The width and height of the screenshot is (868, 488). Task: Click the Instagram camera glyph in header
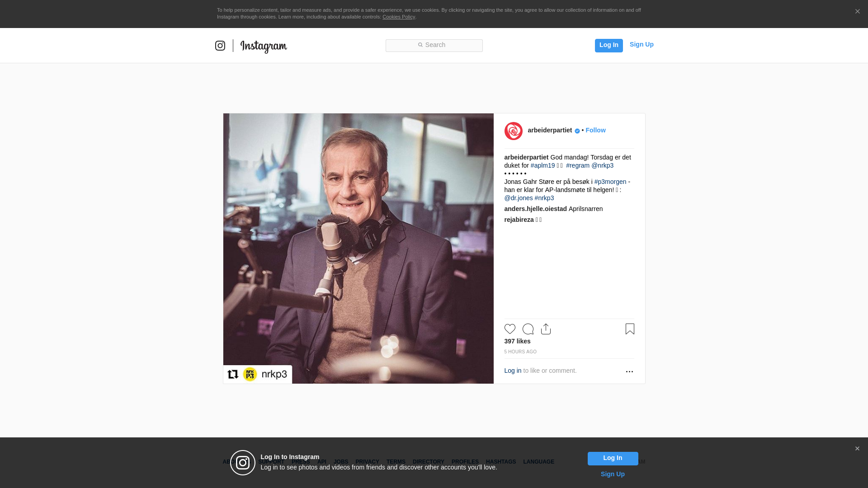pos(220,46)
